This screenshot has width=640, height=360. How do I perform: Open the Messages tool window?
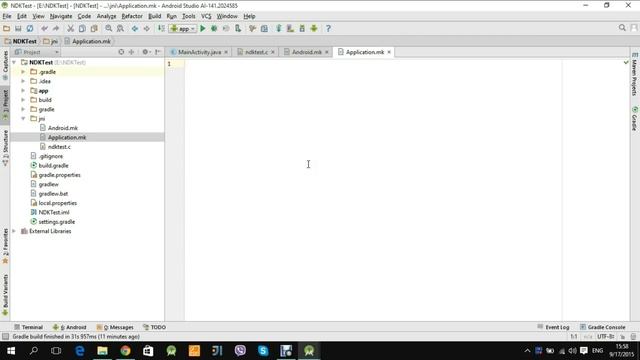[x=115, y=327]
